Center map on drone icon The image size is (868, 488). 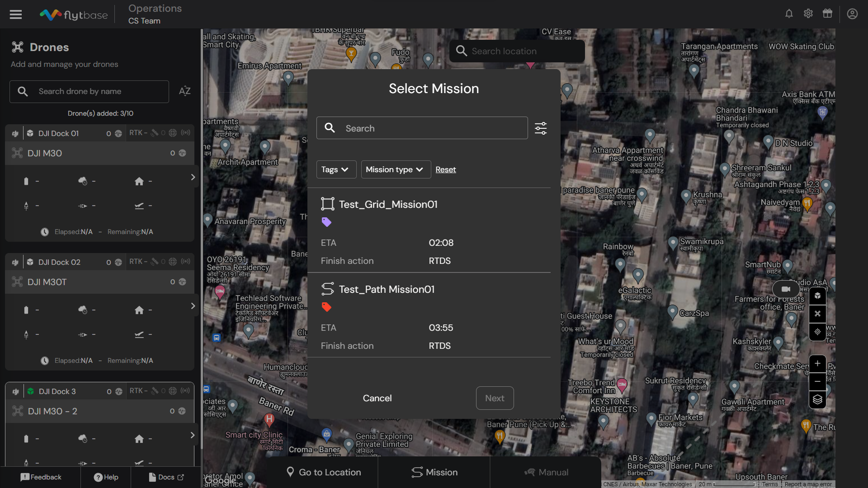[x=817, y=314]
